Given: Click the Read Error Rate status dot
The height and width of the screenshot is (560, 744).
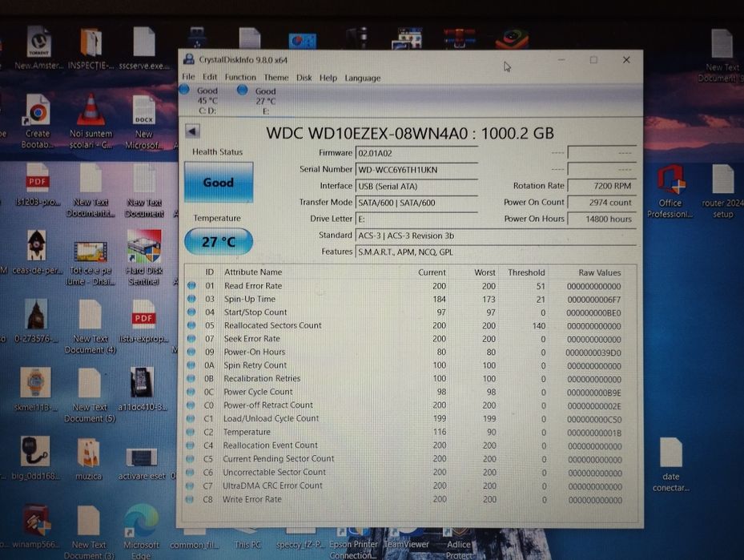Looking at the screenshot, I should [191, 286].
